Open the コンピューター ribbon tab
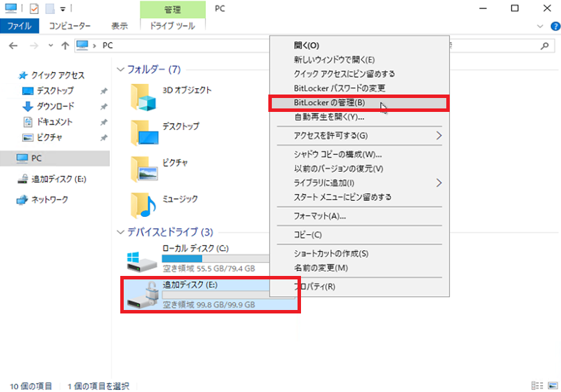The image size is (561, 392). click(x=70, y=26)
